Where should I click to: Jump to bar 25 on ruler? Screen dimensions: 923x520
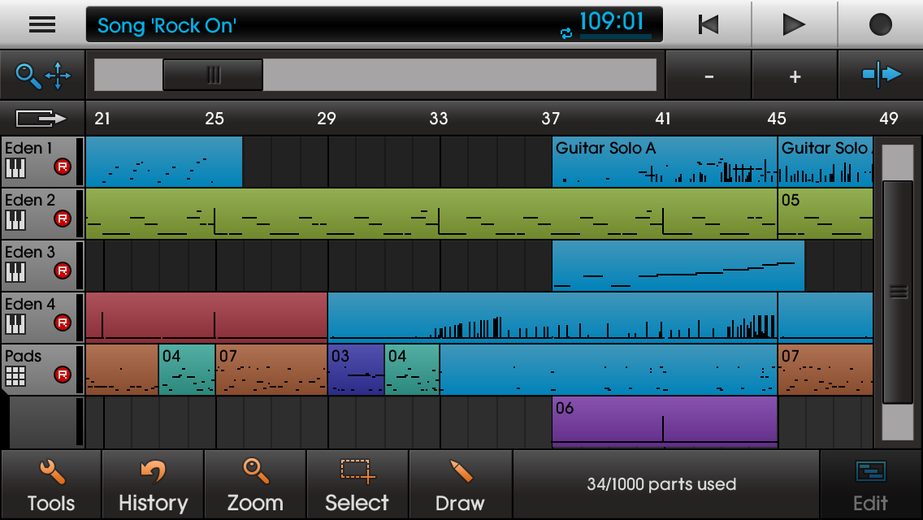(x=214, y=118)
